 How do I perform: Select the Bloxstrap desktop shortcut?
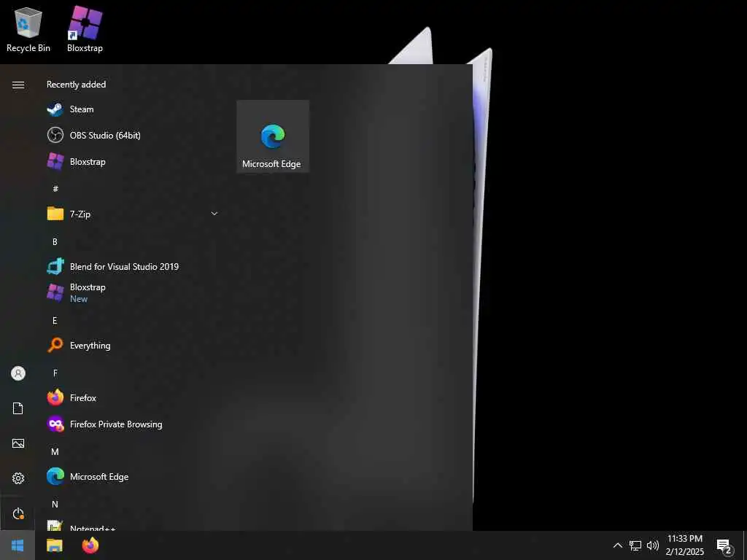point(85,29)
